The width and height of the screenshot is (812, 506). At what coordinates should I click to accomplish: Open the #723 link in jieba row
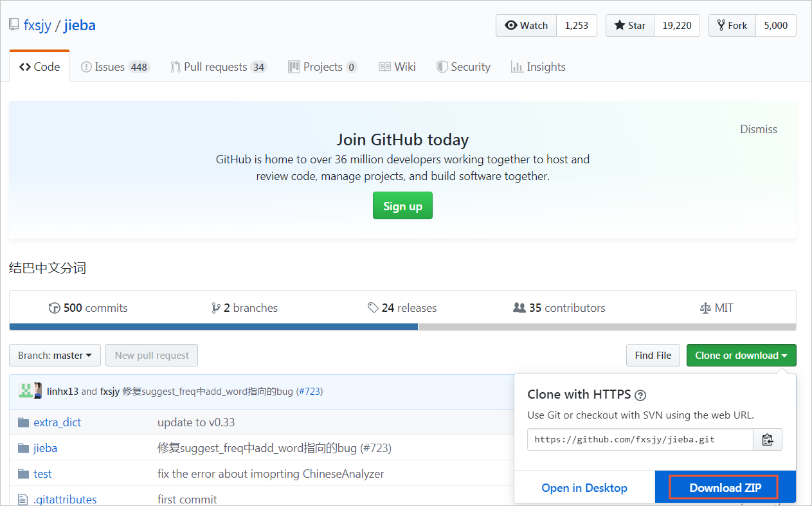point(375,448)
